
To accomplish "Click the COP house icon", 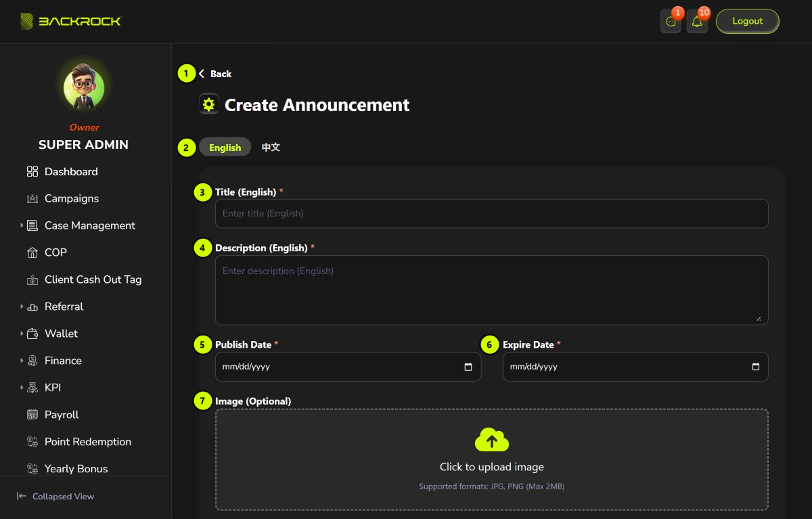I will click(x=32, y=253).
